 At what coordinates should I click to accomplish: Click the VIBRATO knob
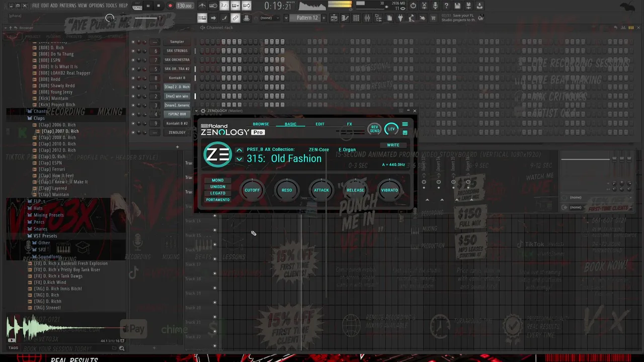[389, 190]
